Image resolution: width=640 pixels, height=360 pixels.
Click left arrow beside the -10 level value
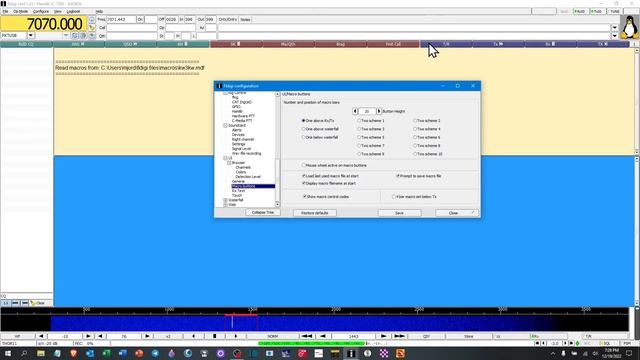point(41,336)
